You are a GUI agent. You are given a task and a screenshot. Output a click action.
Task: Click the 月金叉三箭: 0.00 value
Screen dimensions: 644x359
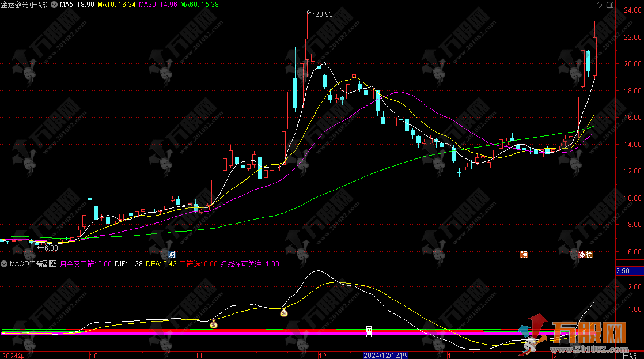[x=86, y=264]
